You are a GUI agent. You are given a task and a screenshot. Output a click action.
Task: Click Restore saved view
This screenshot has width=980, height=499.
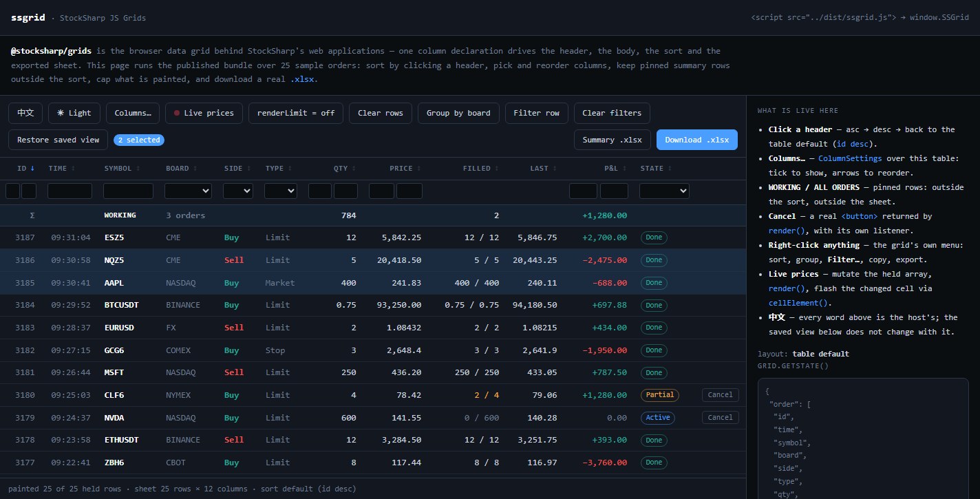(58, 140)
